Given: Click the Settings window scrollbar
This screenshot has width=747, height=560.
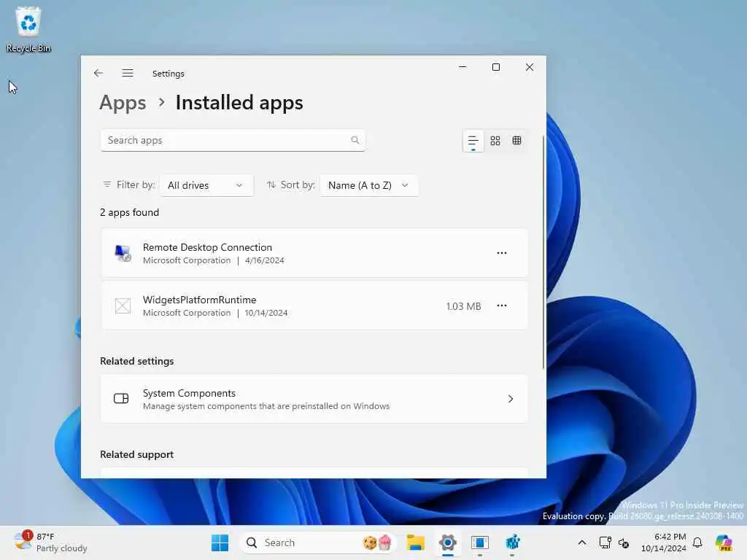Looking at the screenshot, I should coord(543,252).
